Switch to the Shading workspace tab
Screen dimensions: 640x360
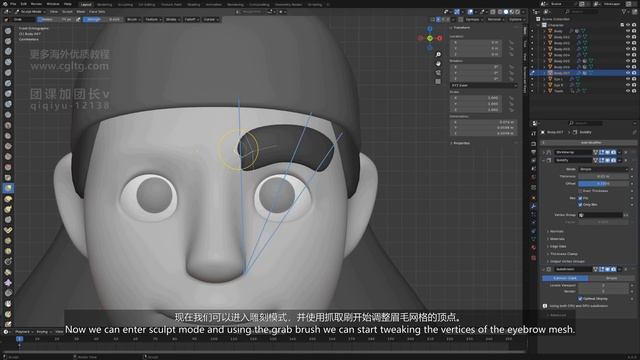[193, 4]
